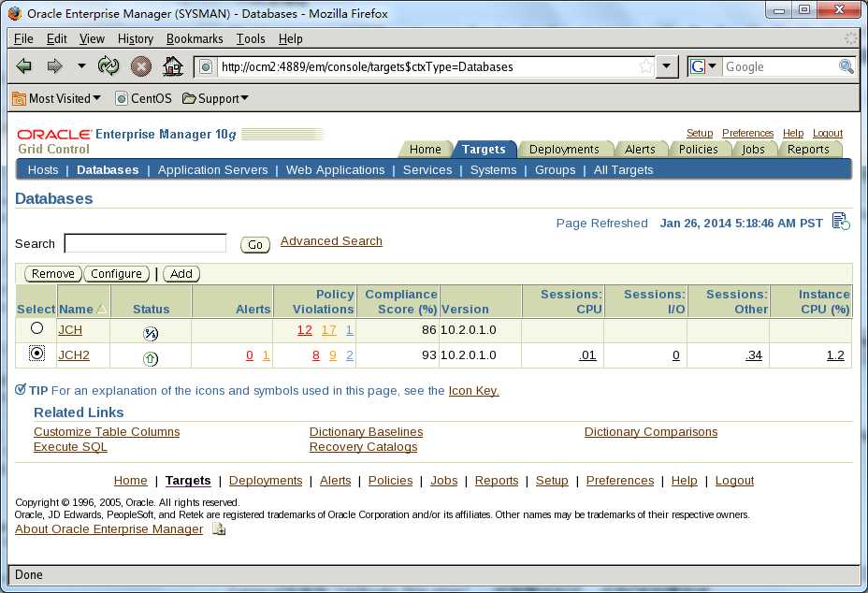Click the Remove button
The height and width of the screenshot is (593, 868).
[x=53, y=274]
